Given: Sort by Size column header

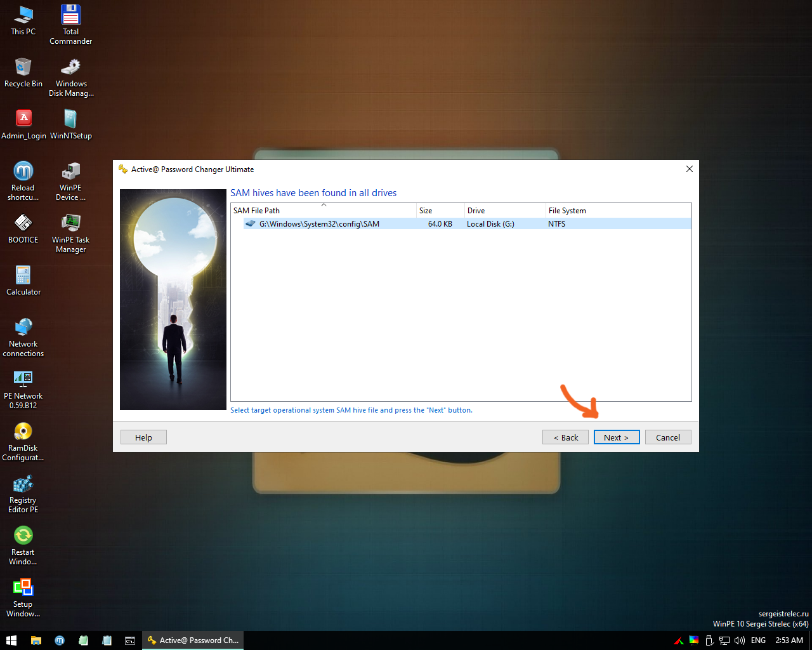Looking at the screenshot, I should click(440, 210).
